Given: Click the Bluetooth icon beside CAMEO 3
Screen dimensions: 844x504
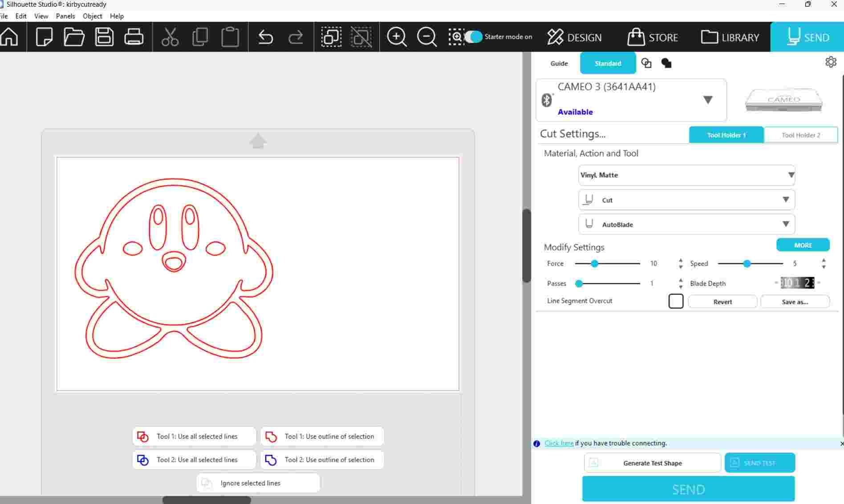Looking at the screenshot, I should pyautogui.click(x=547, y=100).
